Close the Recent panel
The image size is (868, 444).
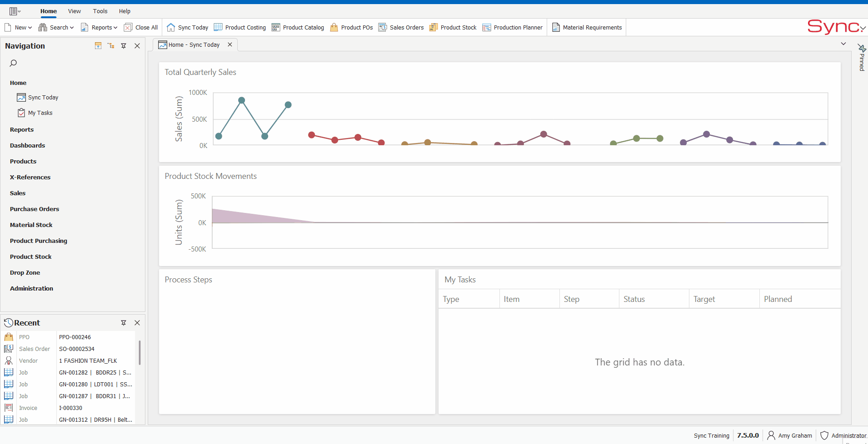tap(137, 323)
